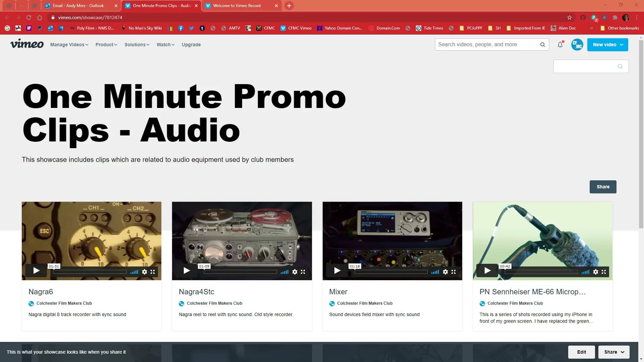Click the showcase search magnifier icon
Screen dimensions: 644x362
620,66
